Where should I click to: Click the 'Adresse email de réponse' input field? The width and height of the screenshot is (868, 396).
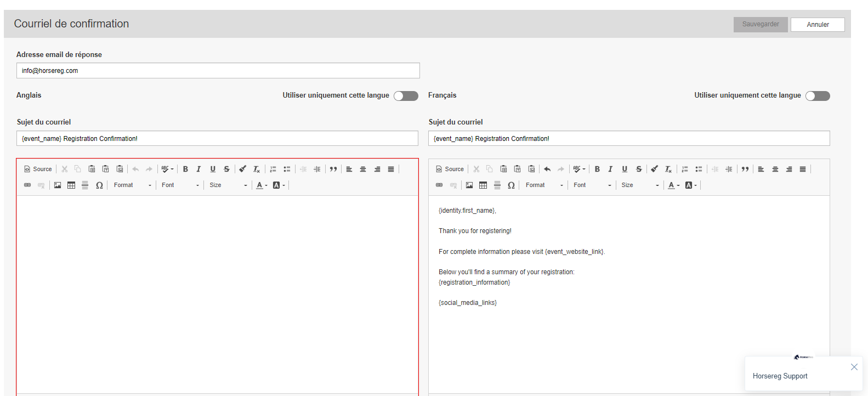[218, 71]
